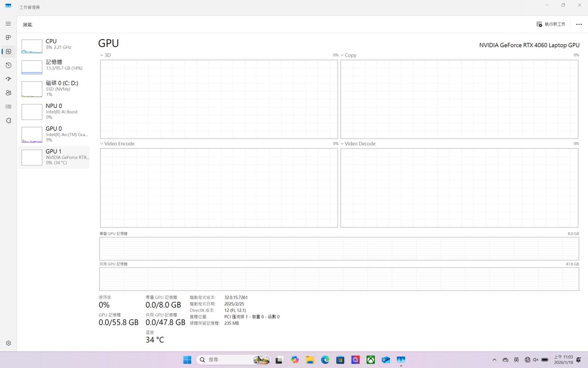Image resolution: width=588 pixels, height=368 pixels.
Task: Open the network globe tray icon
Action: 527,360
